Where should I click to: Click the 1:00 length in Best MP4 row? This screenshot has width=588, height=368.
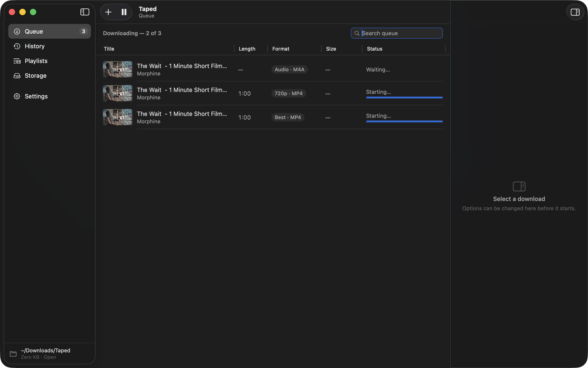click(244, 117)
